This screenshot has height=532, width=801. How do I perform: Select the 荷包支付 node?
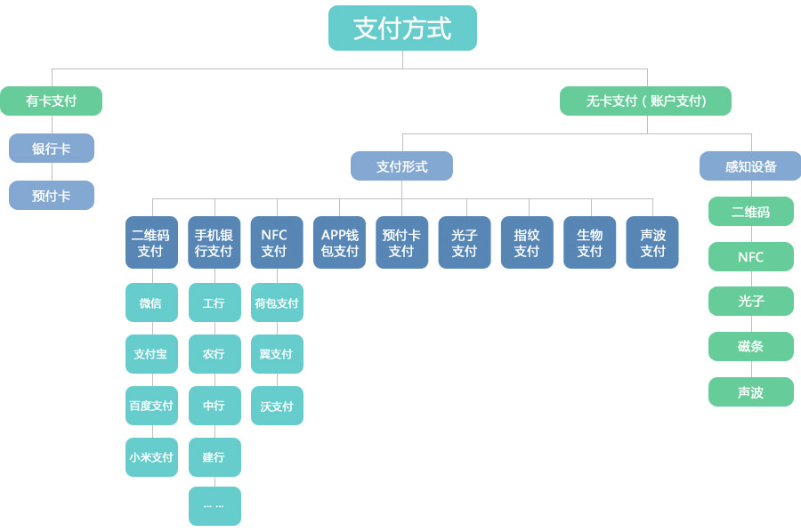[277, 302]
